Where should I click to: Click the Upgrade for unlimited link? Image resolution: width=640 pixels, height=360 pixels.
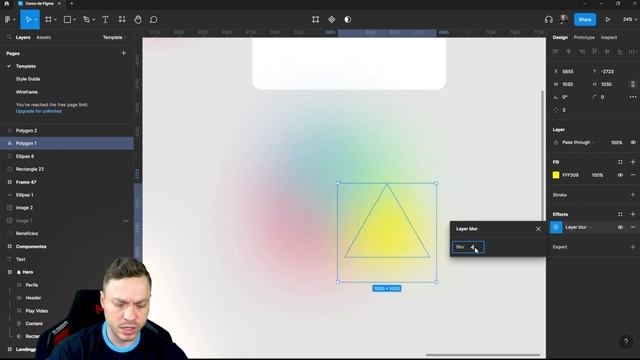point(39,111)
